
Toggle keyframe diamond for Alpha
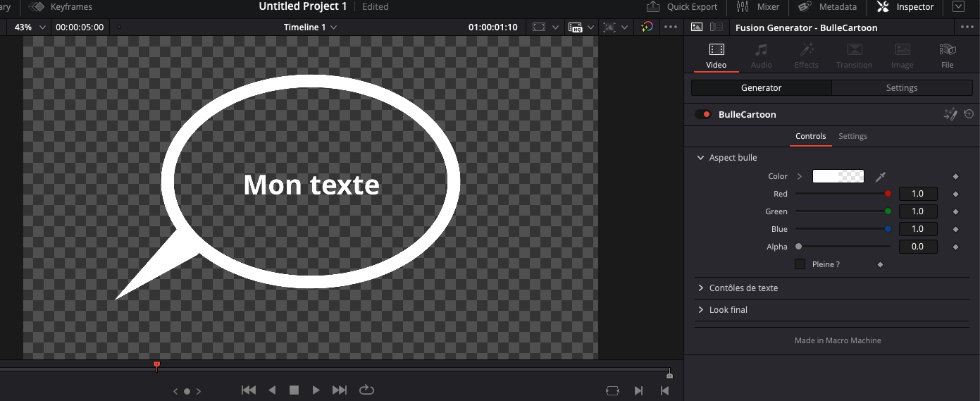tap(955, 247)
